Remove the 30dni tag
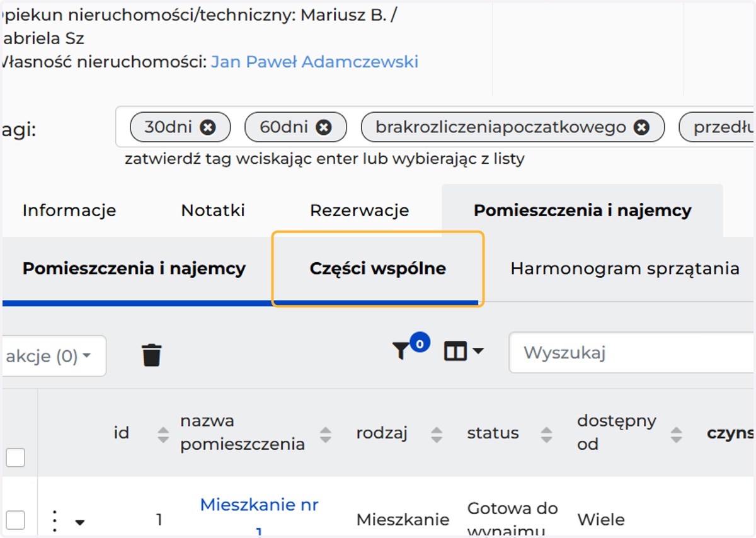This screenshot has width=756, height=538. click(208, 127)
